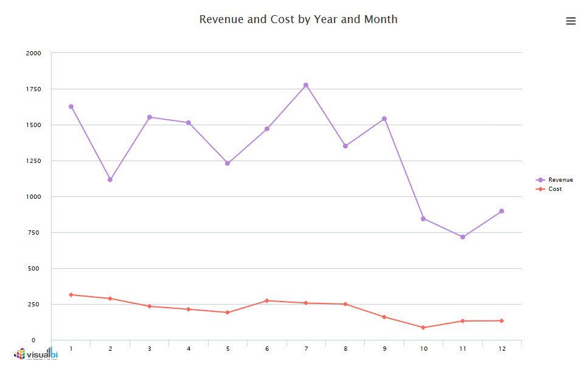
Task: Select the Revenue point at month 5
Action: click(227, 163)
